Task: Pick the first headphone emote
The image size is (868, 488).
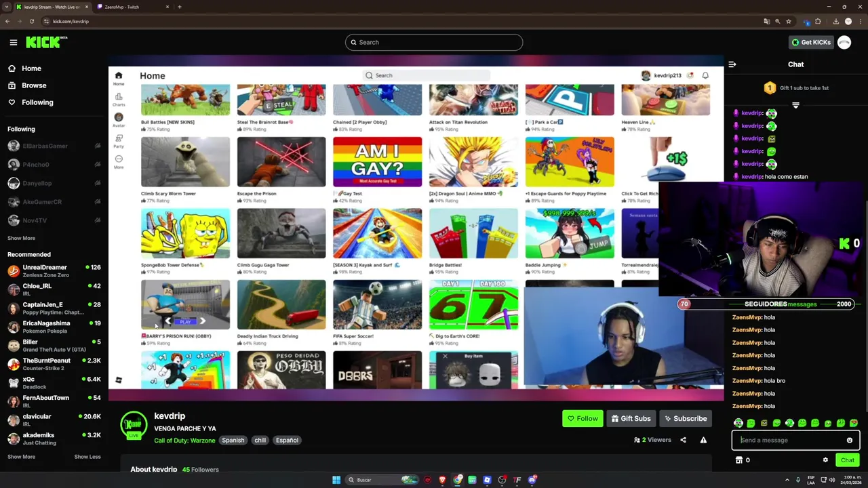Action: (738, 423)
